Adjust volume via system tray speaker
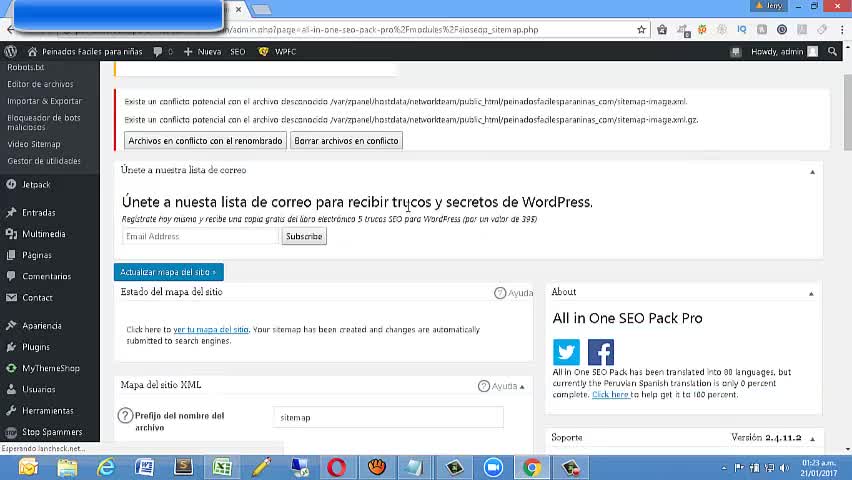Screen dimensions: 852x480 click(x=784, y=467)
